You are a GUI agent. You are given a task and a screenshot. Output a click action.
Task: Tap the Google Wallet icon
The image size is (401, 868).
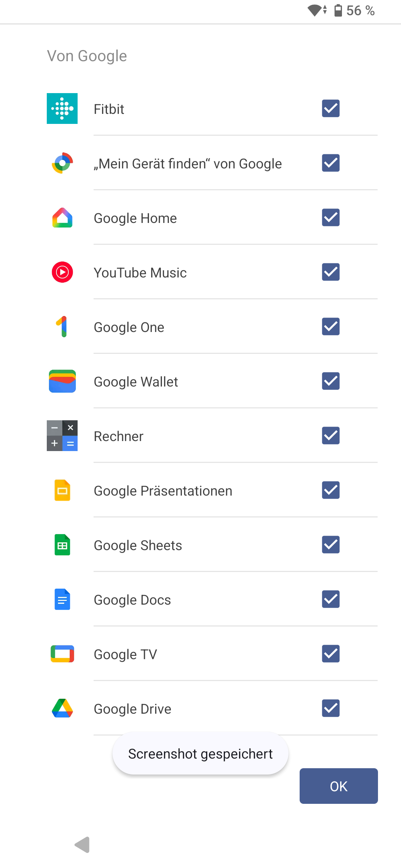62,381
